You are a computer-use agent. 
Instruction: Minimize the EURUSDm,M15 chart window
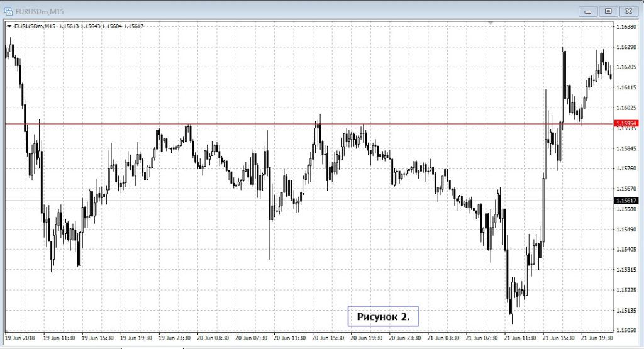click(x=589, y=11)
